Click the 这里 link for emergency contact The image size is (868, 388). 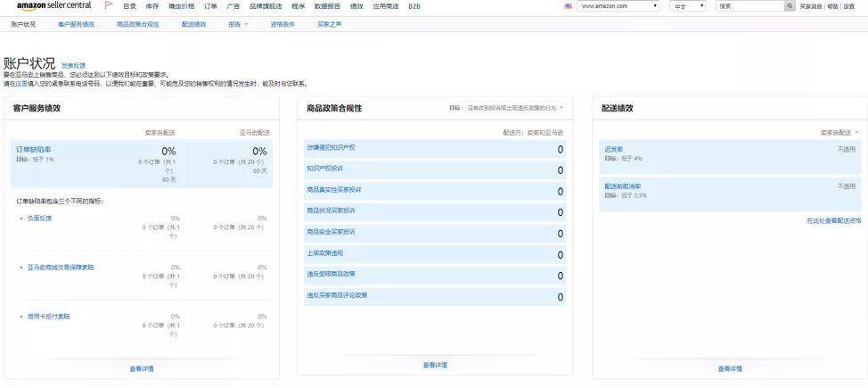[21, 84]
